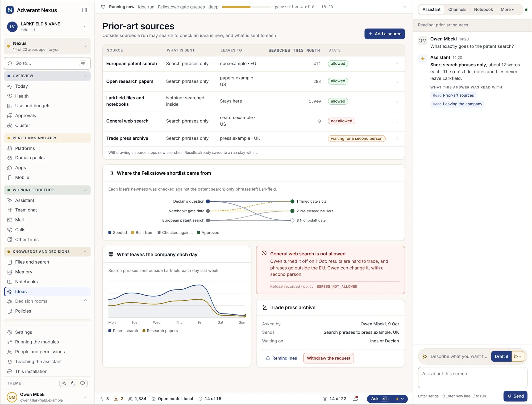Open the Leaving the company reference
This screenshot has height=405, width=532.
click(x=457, y=104)
